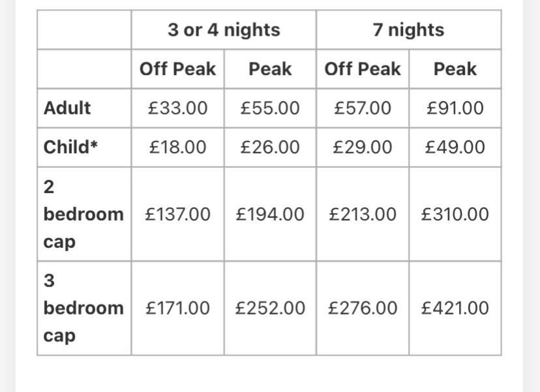Select the £194.00 cap cell

270,214
